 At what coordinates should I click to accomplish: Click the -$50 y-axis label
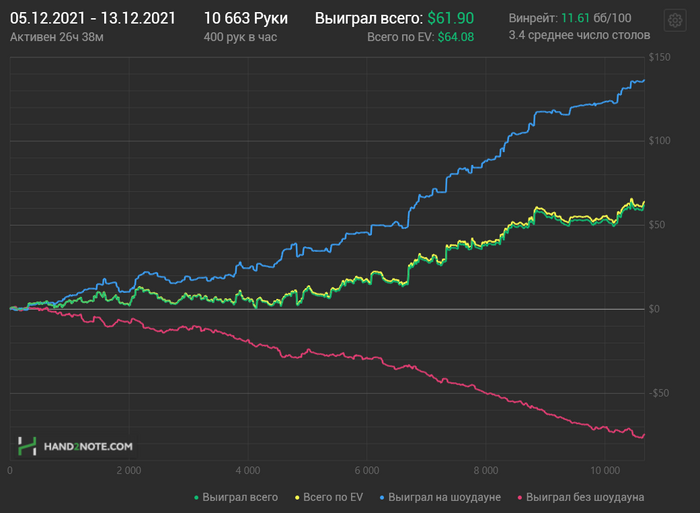pos(659,393)
